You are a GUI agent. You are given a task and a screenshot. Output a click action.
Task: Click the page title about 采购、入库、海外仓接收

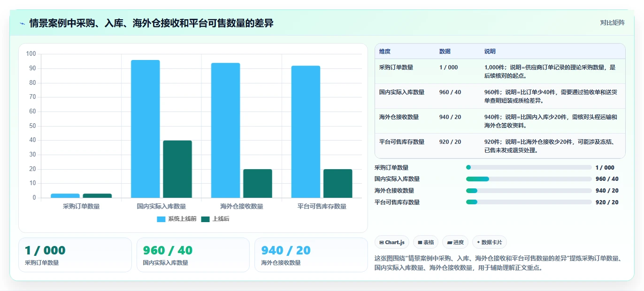coord(151,23)
